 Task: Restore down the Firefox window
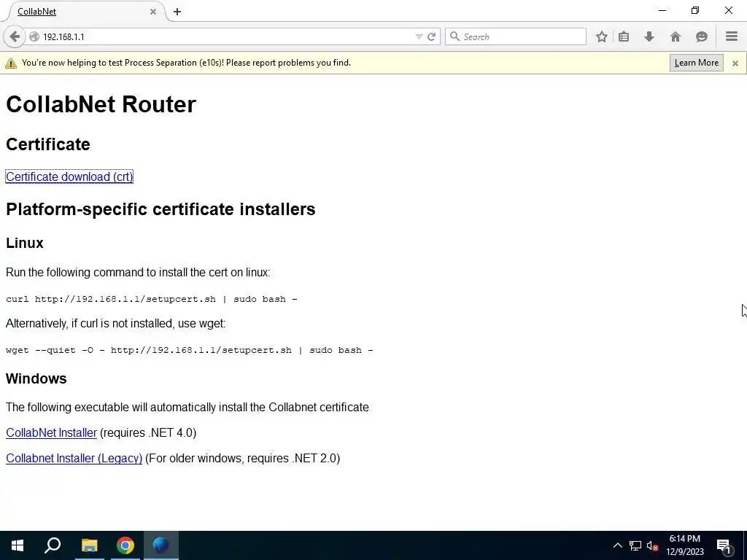tap(695, 10)
